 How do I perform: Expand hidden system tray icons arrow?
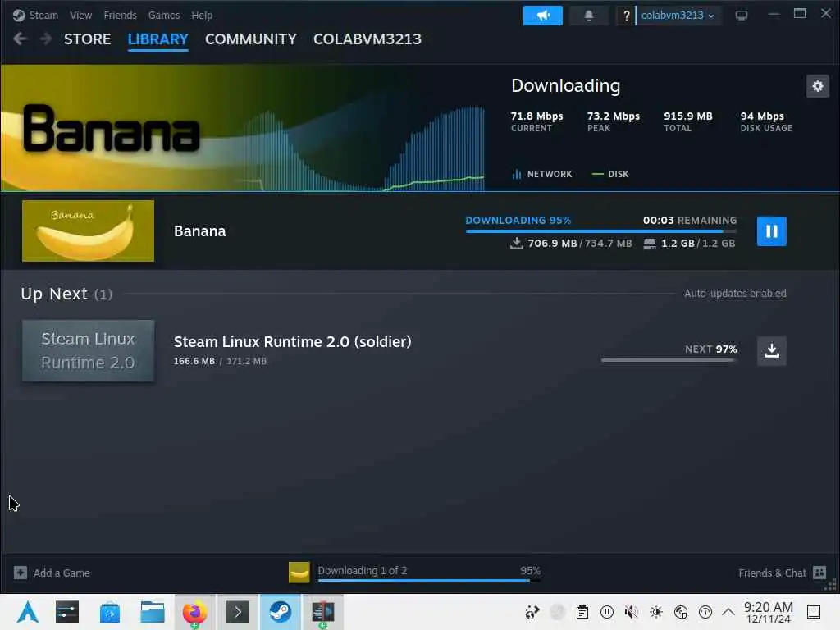click(x=728, y=612)
